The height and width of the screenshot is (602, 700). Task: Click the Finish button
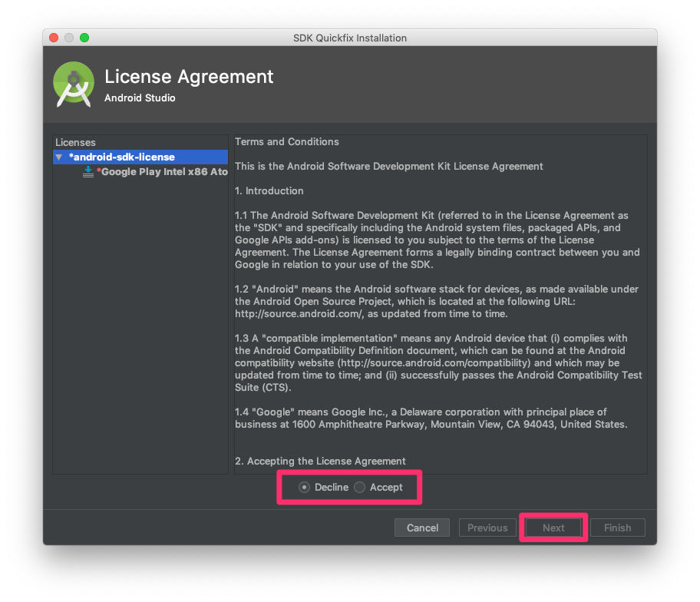pos(617,528)
